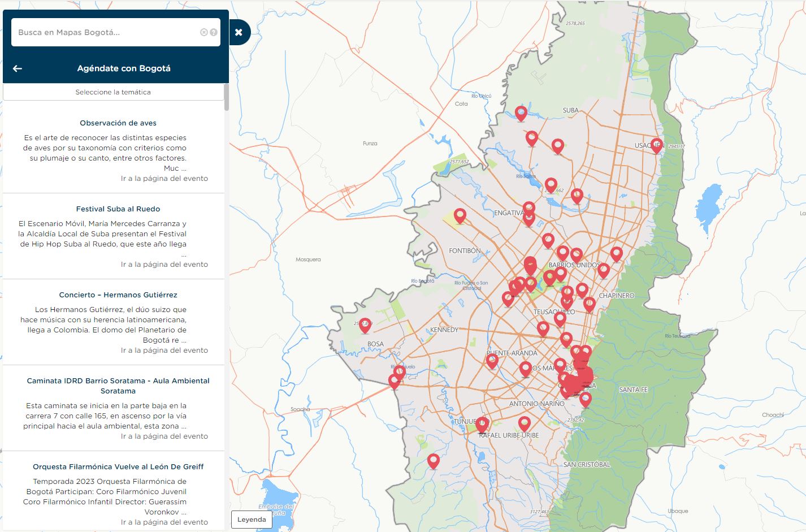
Task: Open search help via the question mark icon
Action: [214, 32]
